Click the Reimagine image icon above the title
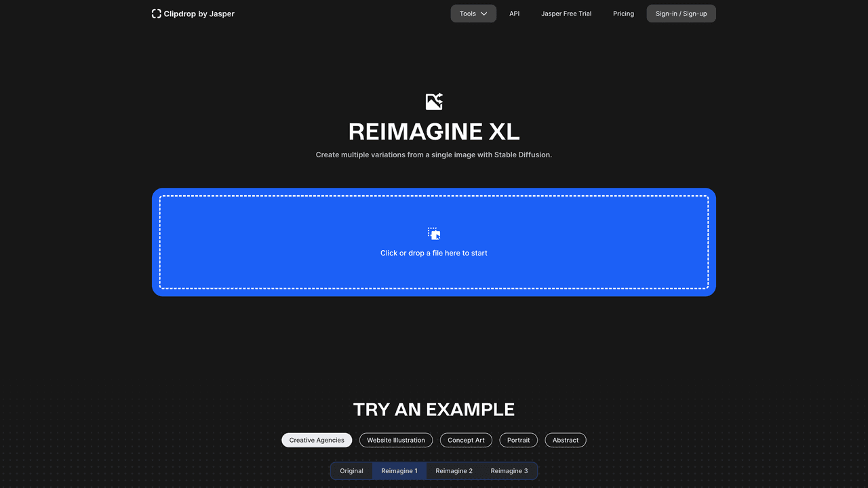 click(434, 102)
